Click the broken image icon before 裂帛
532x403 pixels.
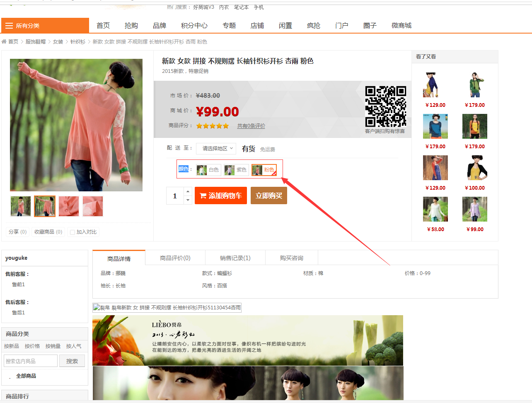[96, 307]
